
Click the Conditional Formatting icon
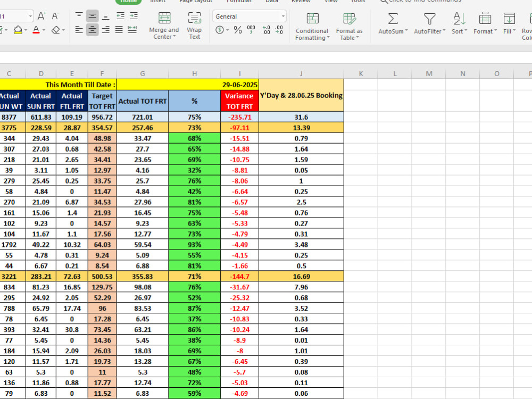pos(312,18)
